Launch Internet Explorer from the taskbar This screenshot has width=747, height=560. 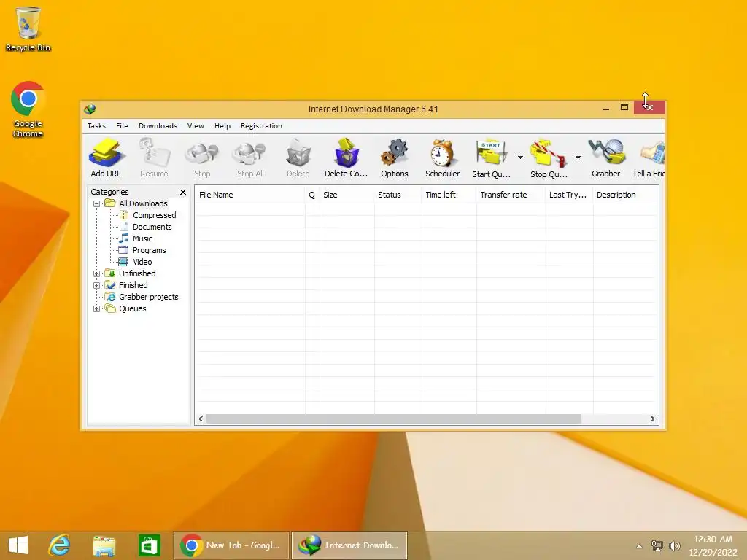(60, 545)
